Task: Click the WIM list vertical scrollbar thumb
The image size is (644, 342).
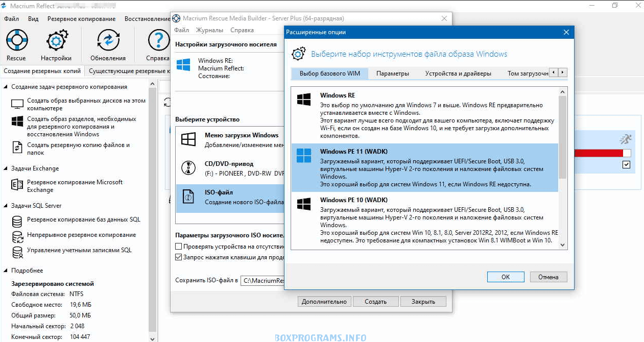Action: (563, 137)
